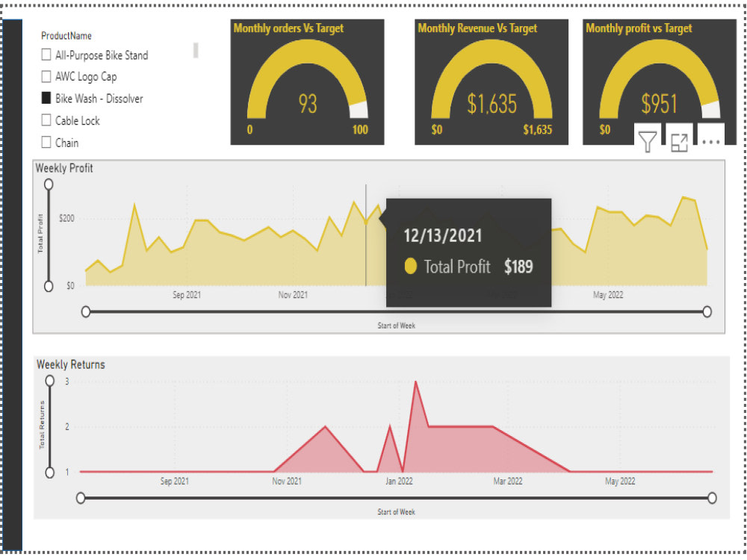The height and width of the screenshot is (560, 747).
Task: Open the filter pane for Monthly profit gauge
Action: click(647, 141)
